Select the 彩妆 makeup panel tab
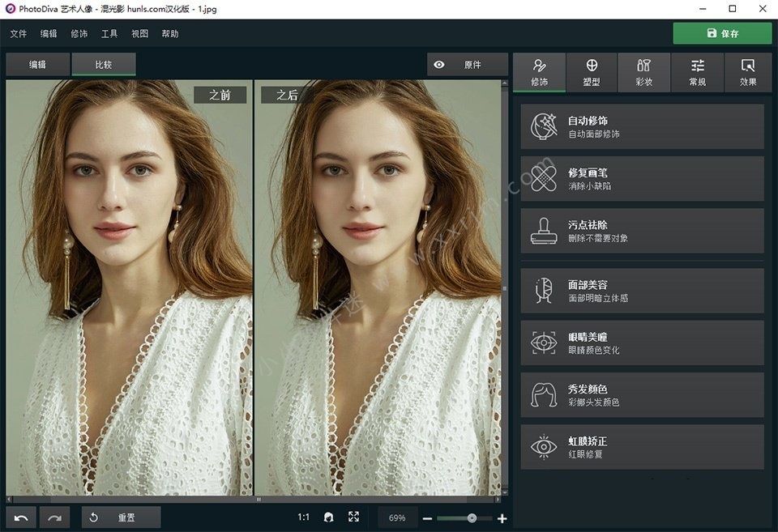This screenshot has width=778, height=532. coord(644,72)
